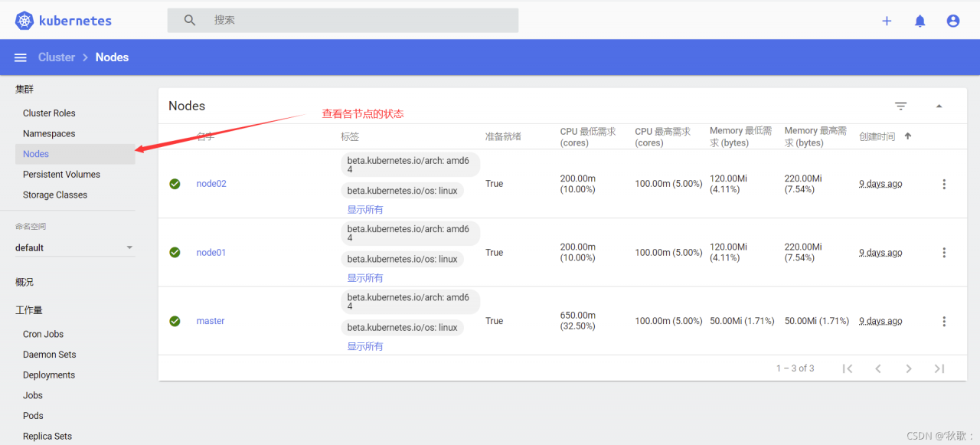
Task: Click the Kubernetes logo icon
Action: click(x=24, y=21)
